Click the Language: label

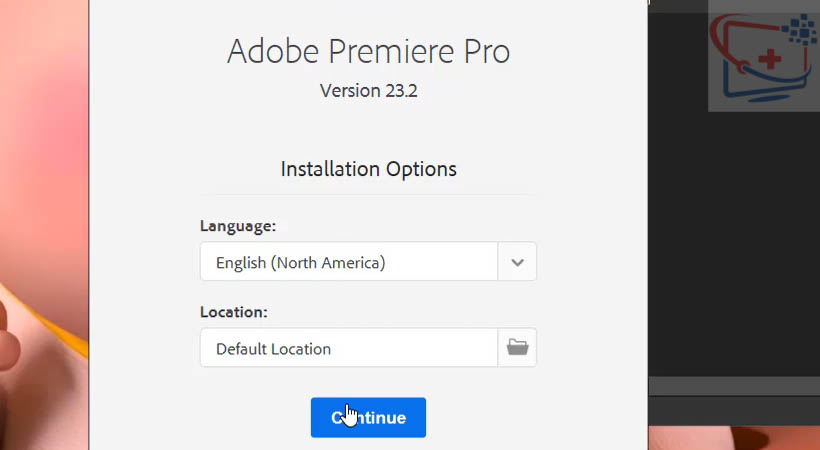tap(238, 226)
